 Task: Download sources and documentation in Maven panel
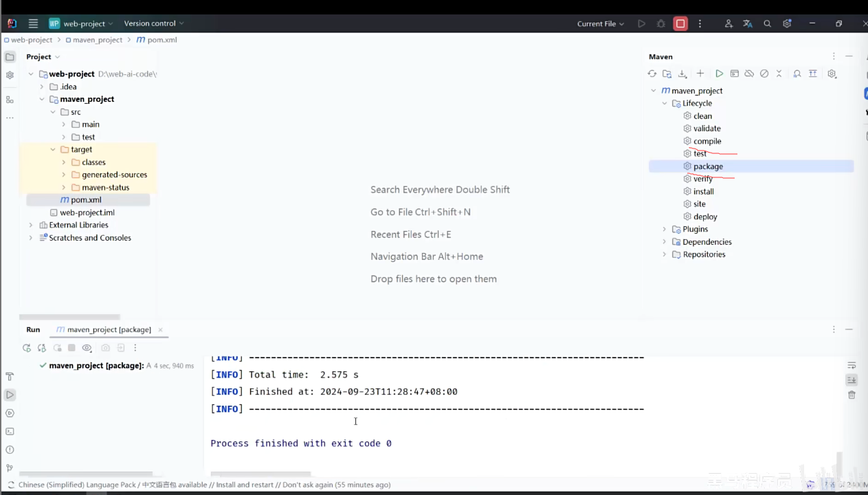point(682,74)
